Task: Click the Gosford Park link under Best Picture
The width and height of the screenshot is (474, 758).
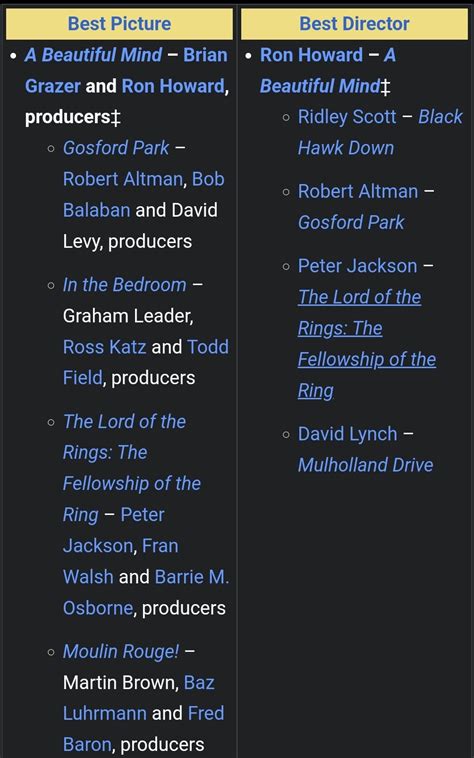Action: (x=116, y=148)
